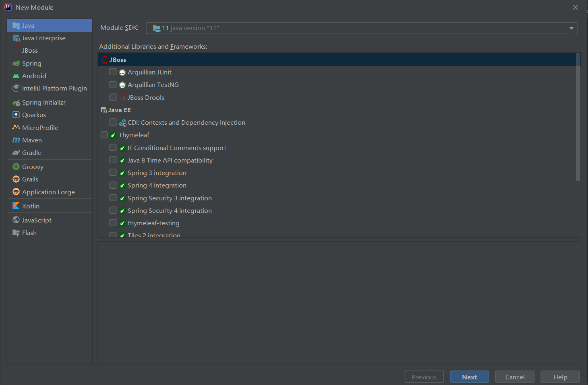Click the green Thymeleaf framework icon
The image size is (588, 385).
click(x=113, y=135)
